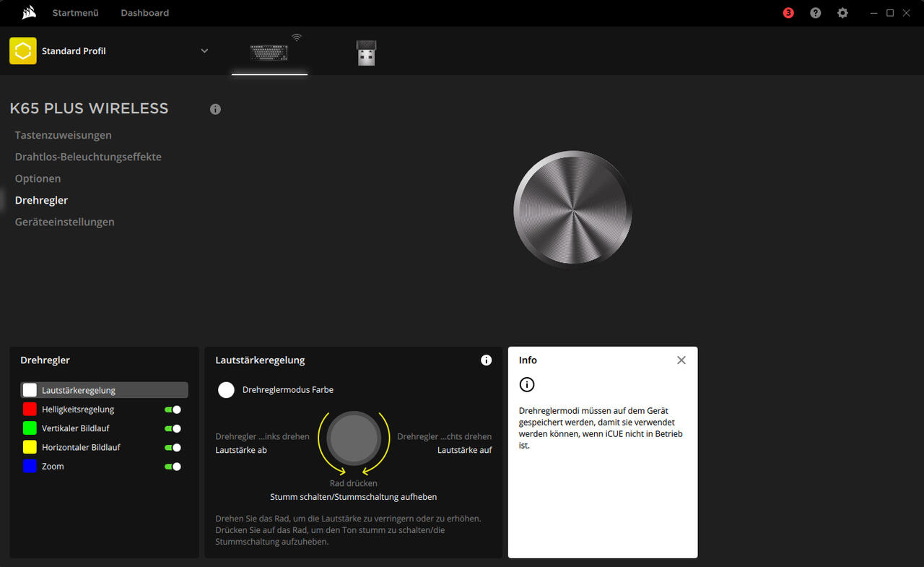Click the red Helligkeitsregelung color swatch
Image resolution: width=924 pixels, height=567 pixels.
click(x=30, y=410)
